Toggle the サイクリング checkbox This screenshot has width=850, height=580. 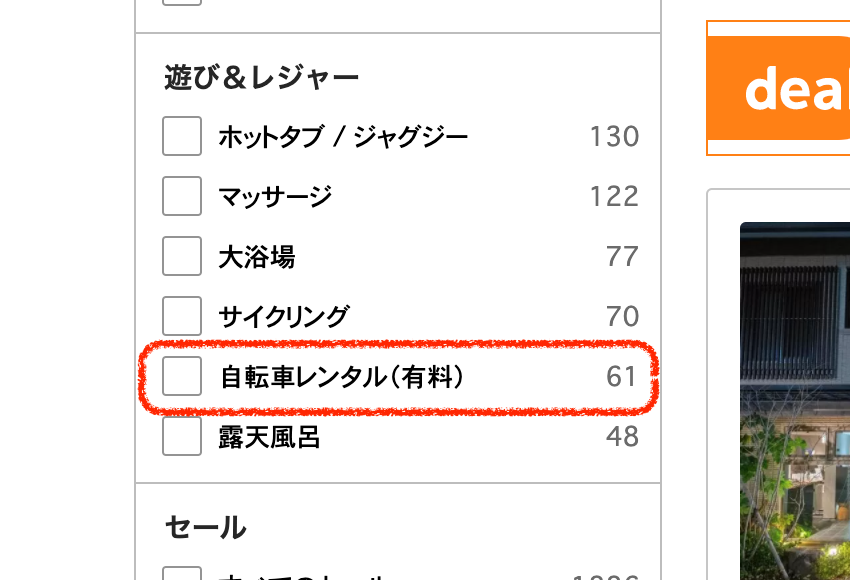click(182, 316)
